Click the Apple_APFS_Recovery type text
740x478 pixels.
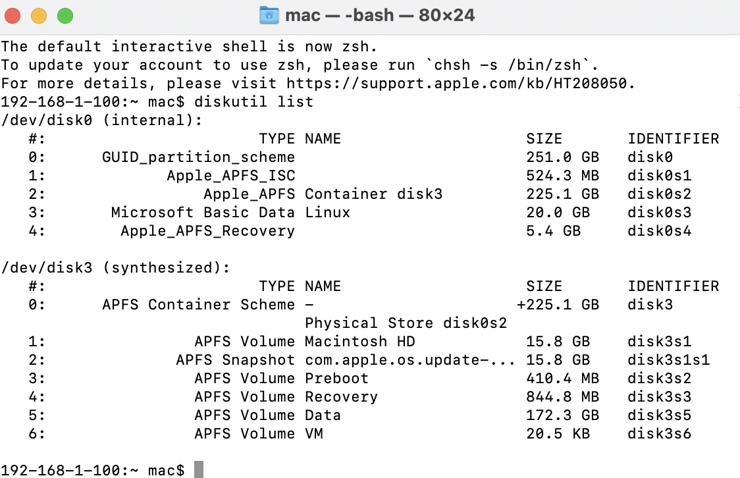pyautogui.click(x=208, y=231)
